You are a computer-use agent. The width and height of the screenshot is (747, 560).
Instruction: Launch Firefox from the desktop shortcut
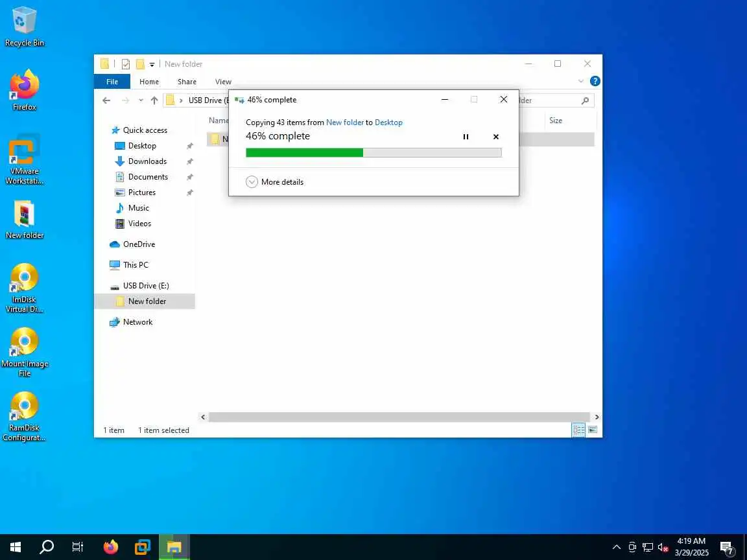tap(24, 91)
